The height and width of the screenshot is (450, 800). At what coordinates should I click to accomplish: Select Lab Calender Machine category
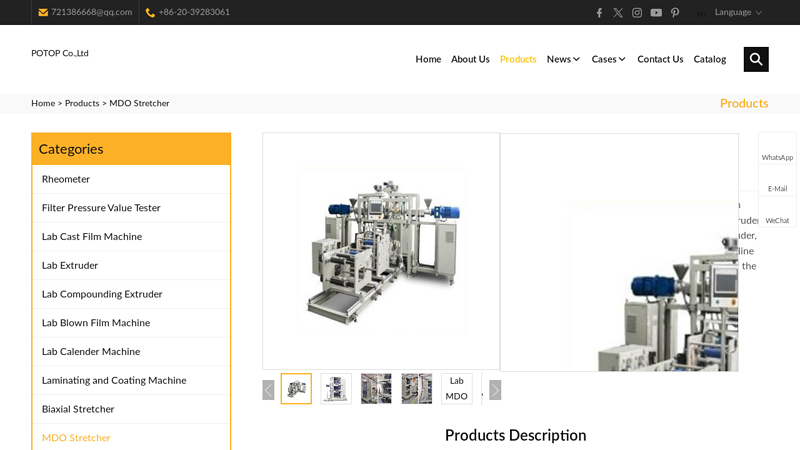131,352
